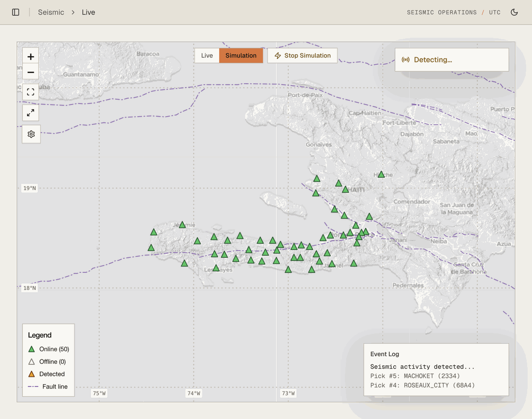Click the Sabaneta map label
Viewport: 532px width, 419px height.
click(446, 141)
